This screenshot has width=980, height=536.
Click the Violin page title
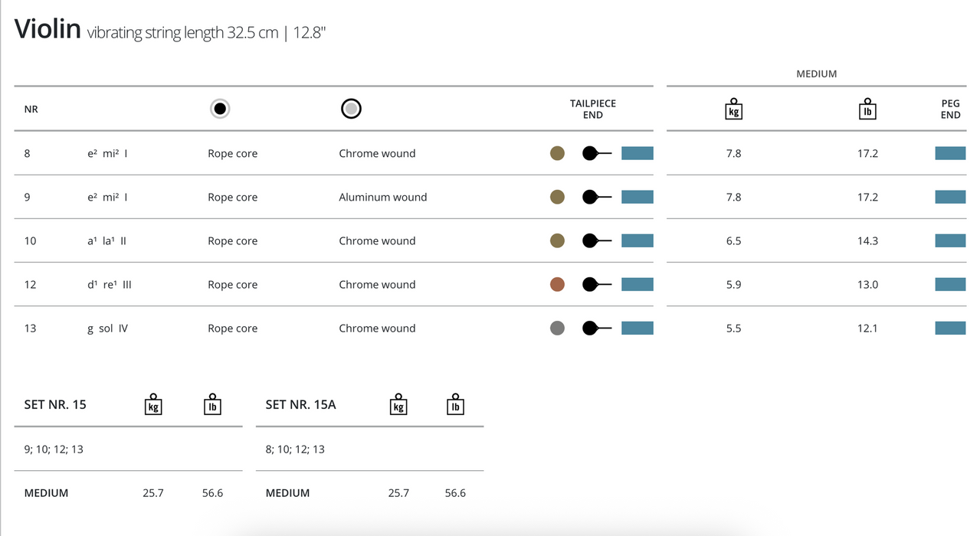[48, 29]
